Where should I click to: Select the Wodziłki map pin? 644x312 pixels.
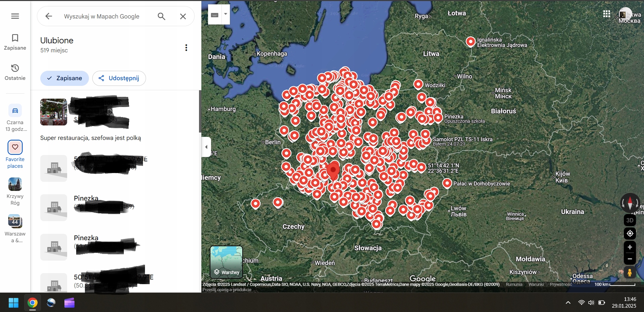[418, 84]
